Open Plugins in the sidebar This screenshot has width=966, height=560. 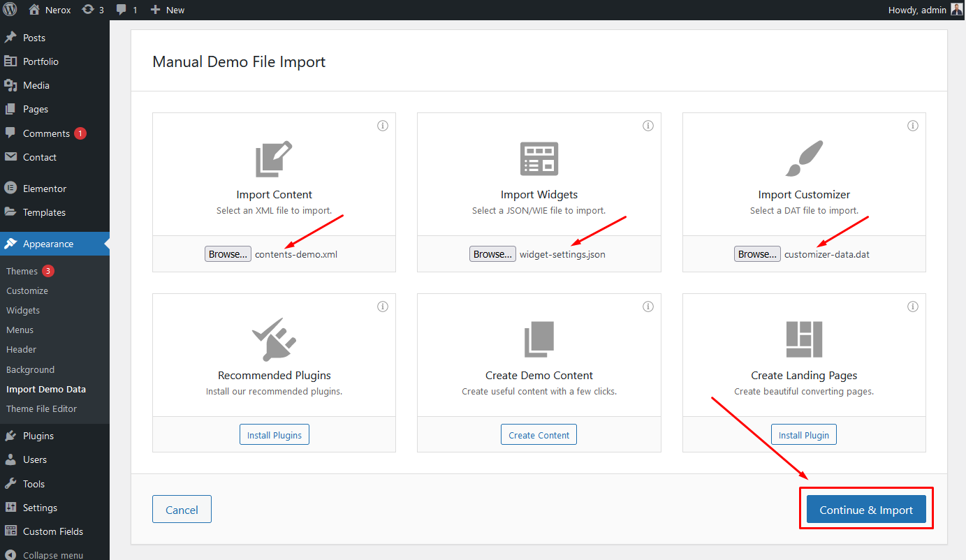point(38,436)
